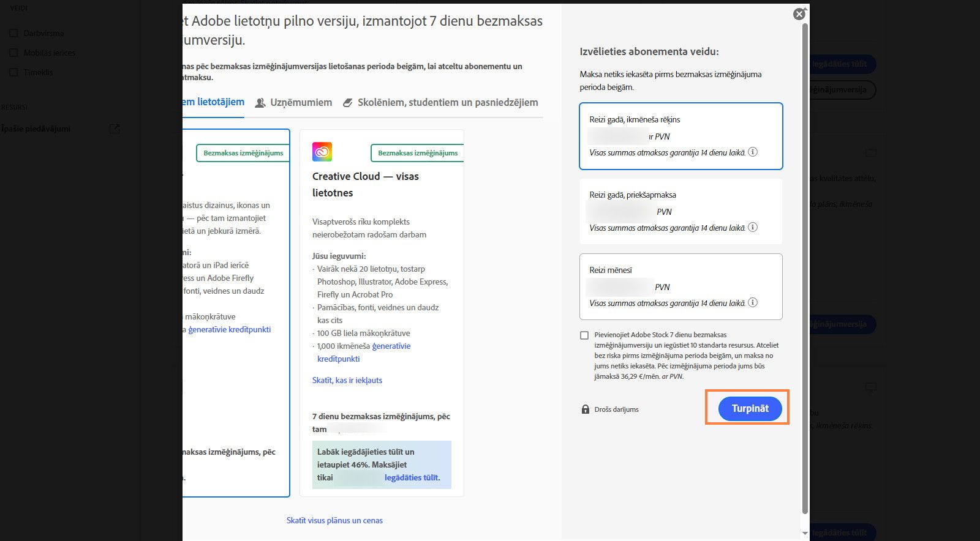Screen dimensions: 980x541
Task: Click the '100 GB liela mākoņkrātuve' line
Action: (364, 333)
